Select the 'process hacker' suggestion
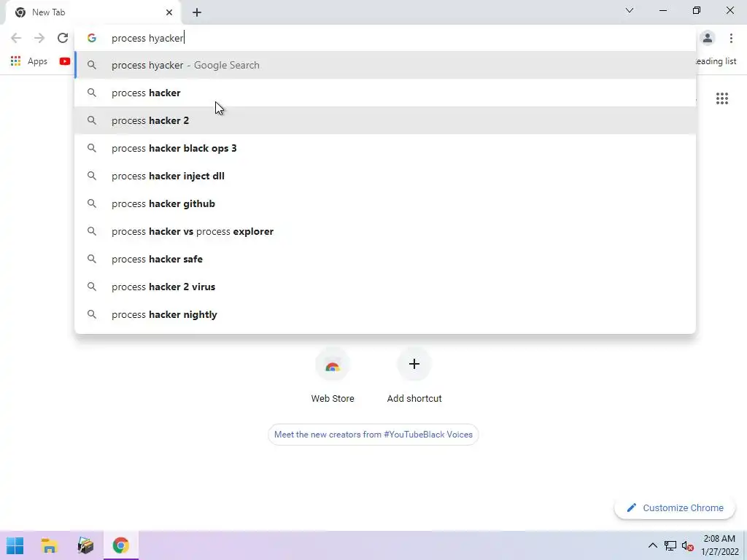 (x=385, y=93)
